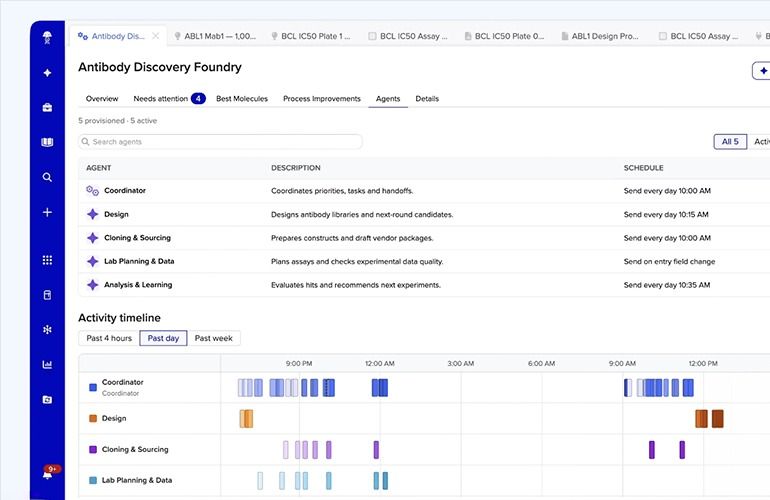Open the Best Molecules tab
The height and width of the screenshot is (500, 770).
[x=242, y=99]
